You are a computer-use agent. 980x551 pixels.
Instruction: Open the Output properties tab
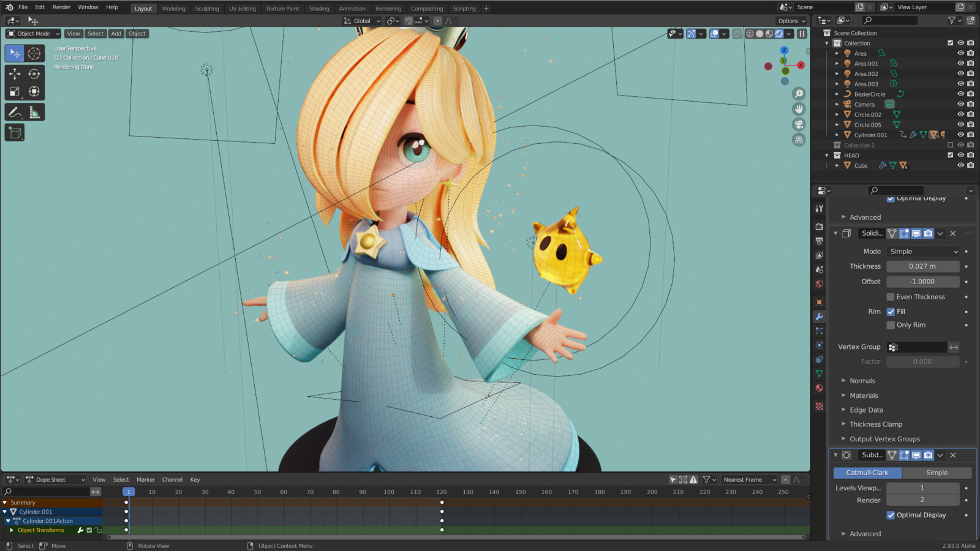[x=820, y=241]
